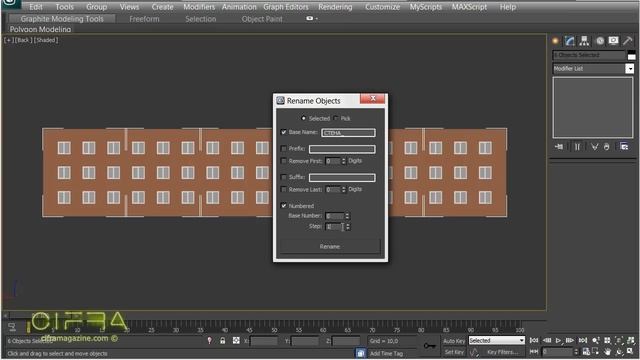This screenshot has width=640, height=360.
Task: Adjust the Remove Last digits spinner
Action: click(x=344, y=190)
